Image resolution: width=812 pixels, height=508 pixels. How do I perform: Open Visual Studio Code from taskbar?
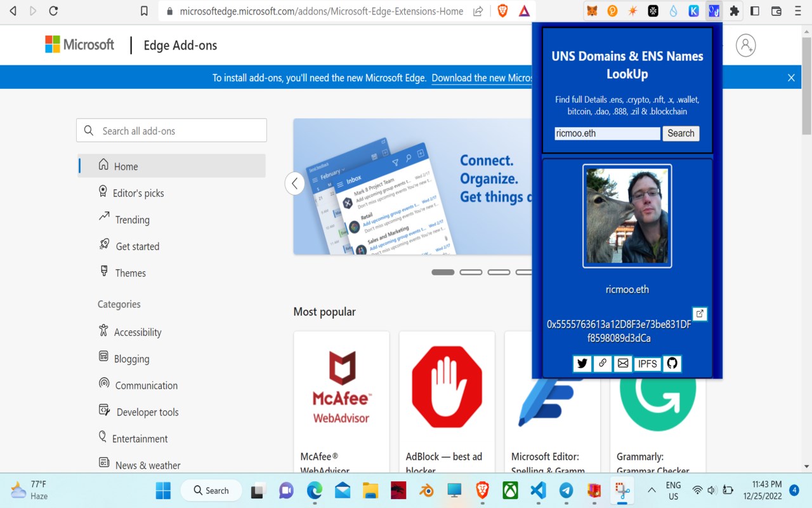(538, 490)
